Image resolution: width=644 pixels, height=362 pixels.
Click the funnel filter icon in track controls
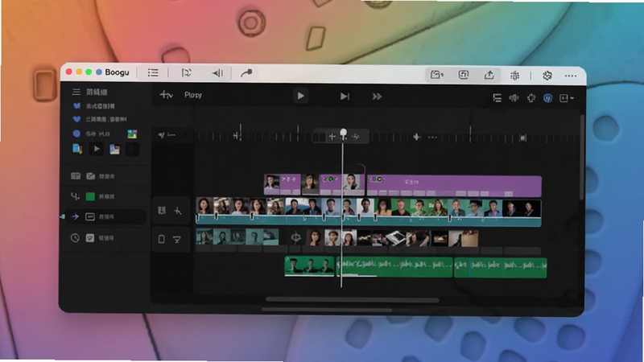177,239
